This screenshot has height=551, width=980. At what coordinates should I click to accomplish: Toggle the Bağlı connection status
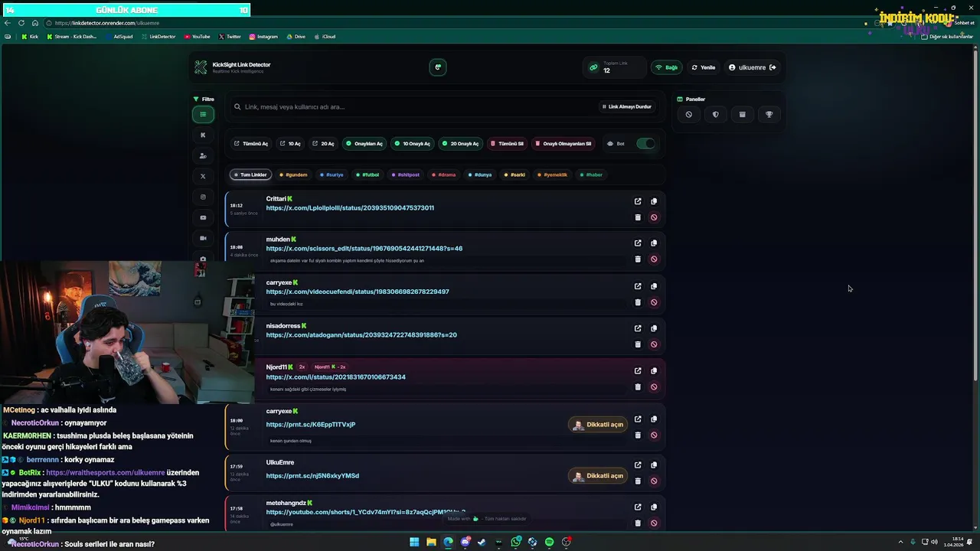(x=666, y=67)
